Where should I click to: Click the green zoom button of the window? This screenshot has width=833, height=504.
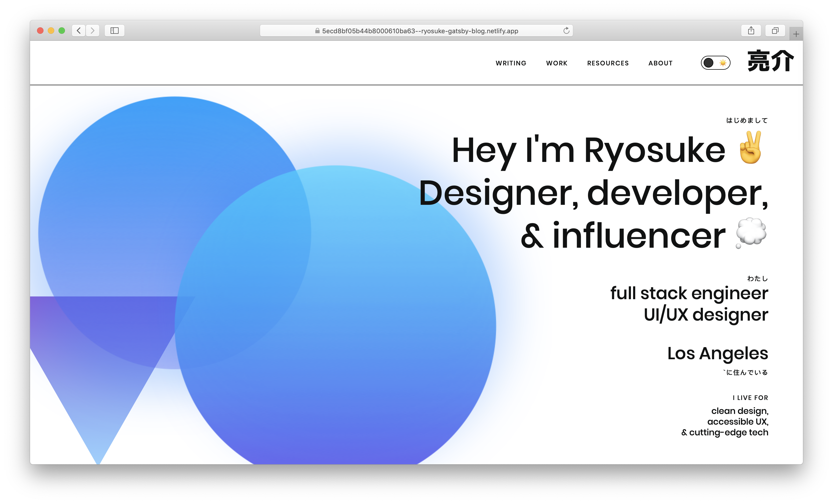62,30
